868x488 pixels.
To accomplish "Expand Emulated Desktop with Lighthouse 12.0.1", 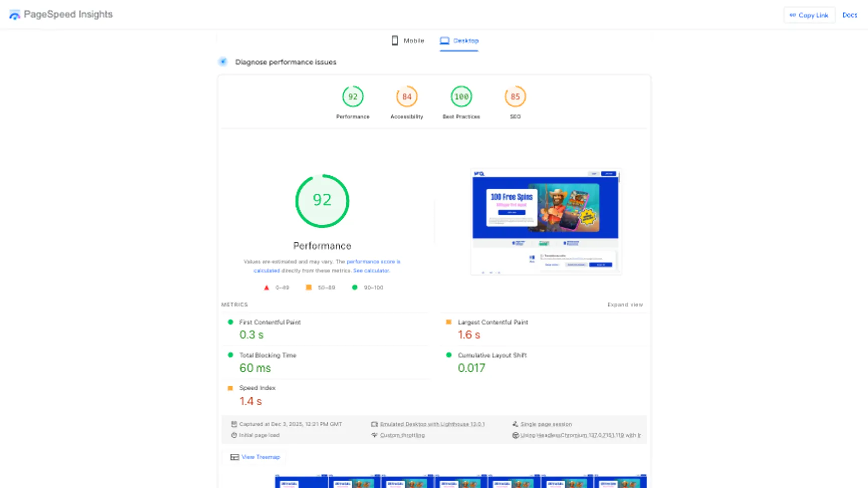I will pos(432,424).
